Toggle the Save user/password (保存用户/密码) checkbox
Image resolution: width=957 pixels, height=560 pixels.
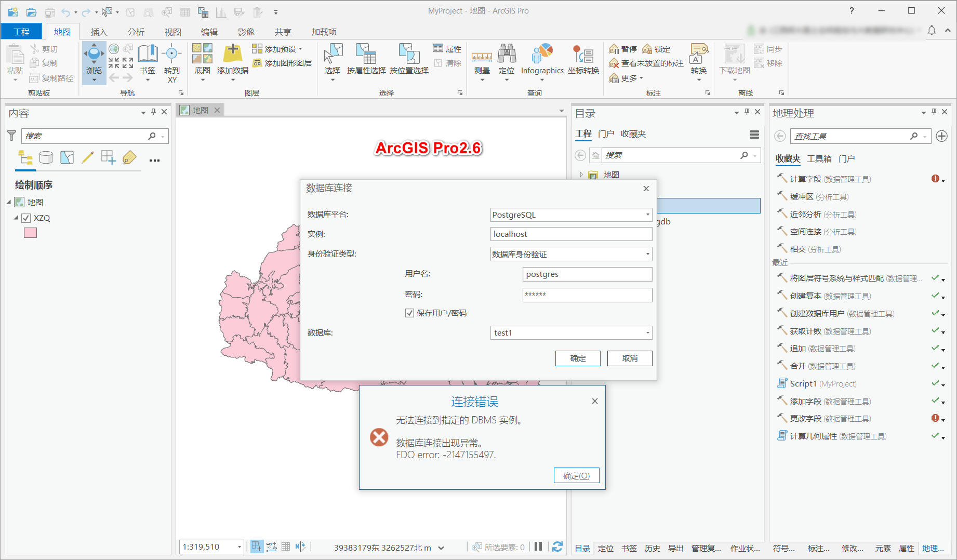(x=410, y=313)
